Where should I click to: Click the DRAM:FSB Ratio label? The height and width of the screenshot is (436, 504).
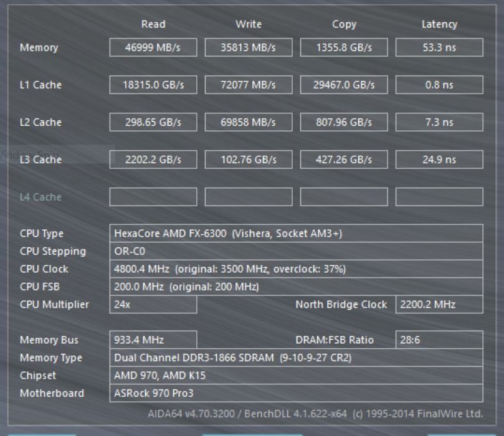335,340
